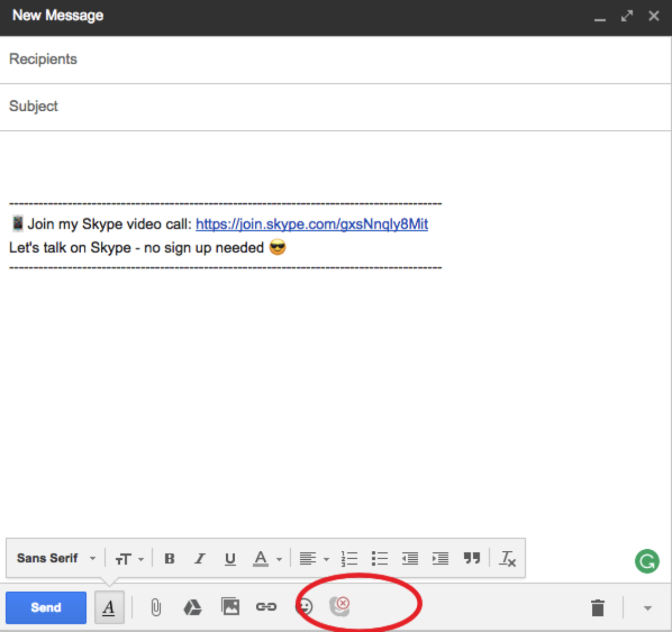The image size is (672, 632).
Task: Open the join.skype.com call link
Action: pos(312,224)
